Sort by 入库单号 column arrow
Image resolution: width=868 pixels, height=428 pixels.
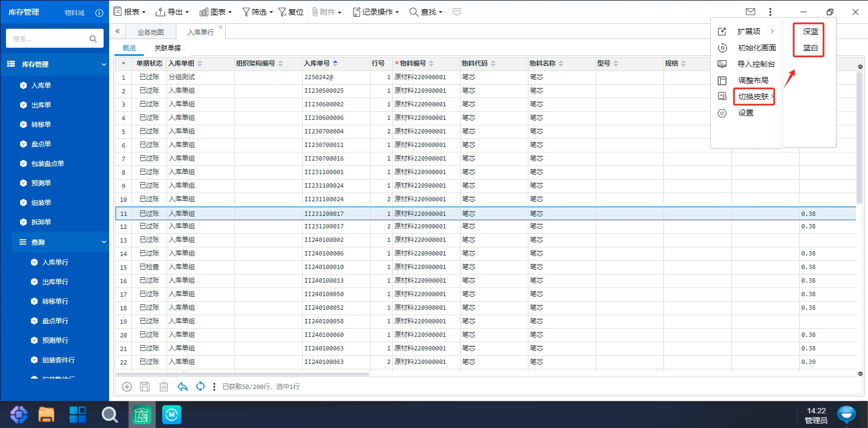click(x=335, y=63)
